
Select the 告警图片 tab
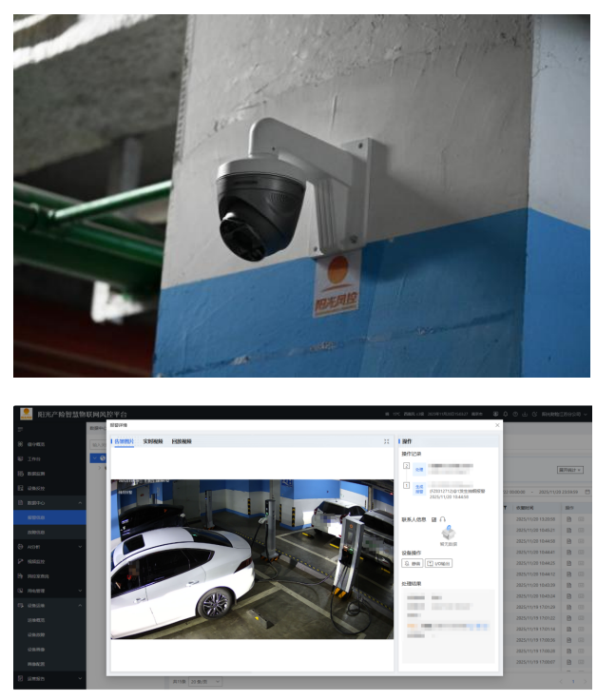click(124, 441)
